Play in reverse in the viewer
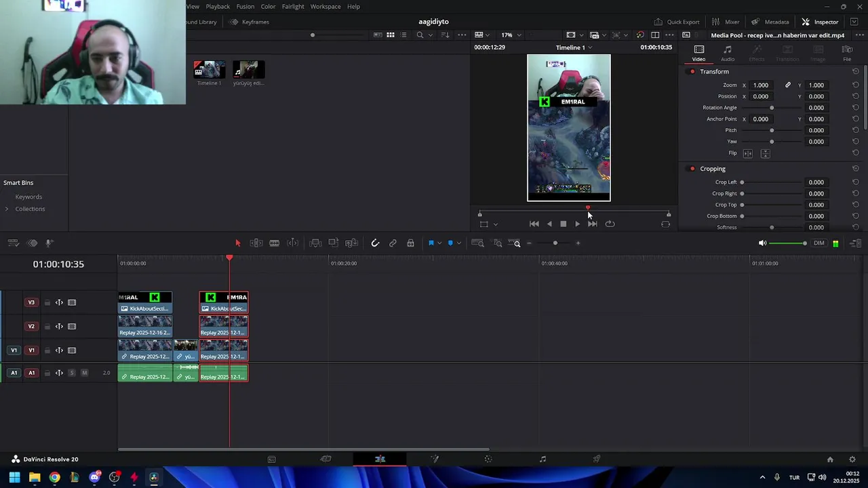The width and height of the screenshot is (868, 488). pyautogui.click(x=549, y=224)
